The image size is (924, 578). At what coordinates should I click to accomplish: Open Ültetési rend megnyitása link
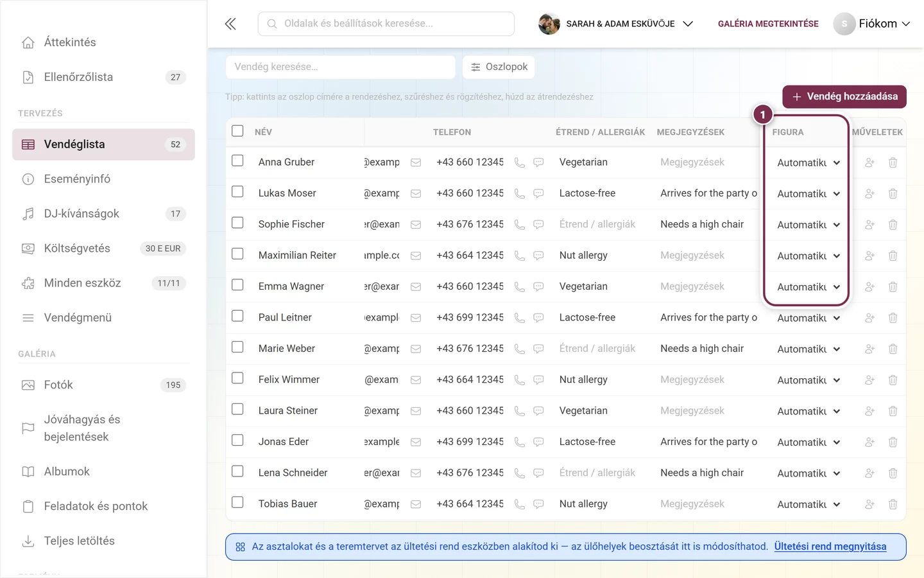pos(830,547)
